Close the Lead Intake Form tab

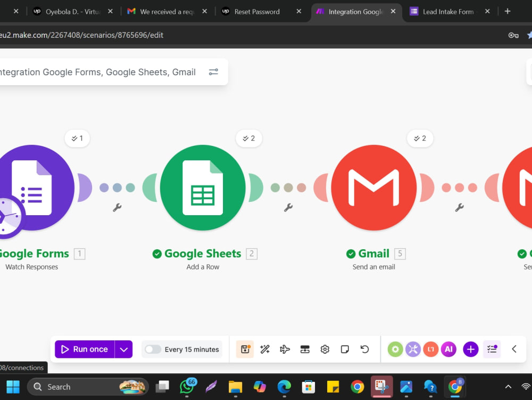click(487, 11)
